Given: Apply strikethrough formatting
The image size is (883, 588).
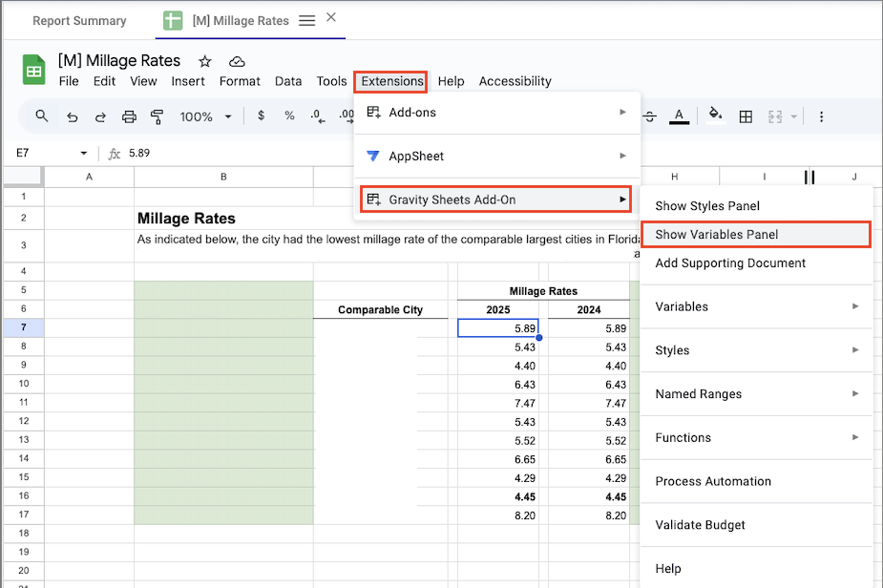Looking at the screenshot, I should coord(649,116).
